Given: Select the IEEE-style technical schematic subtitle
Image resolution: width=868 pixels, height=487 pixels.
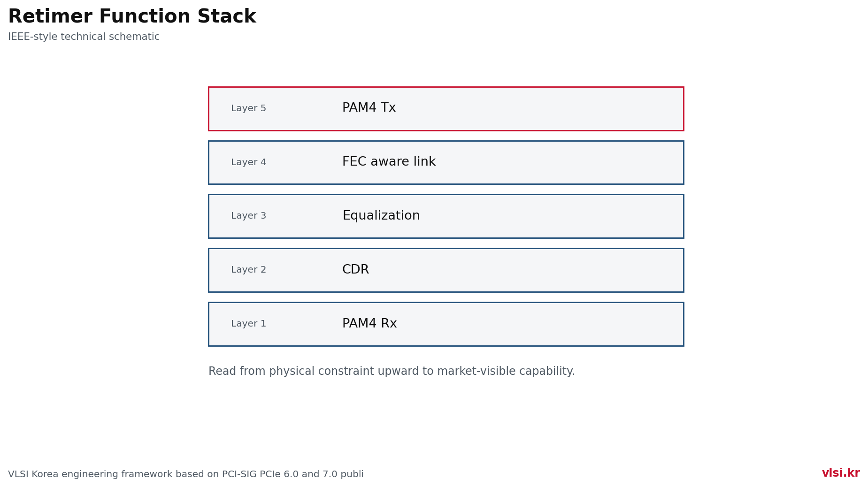Looking at the screenshot, I should pos(84,37).
